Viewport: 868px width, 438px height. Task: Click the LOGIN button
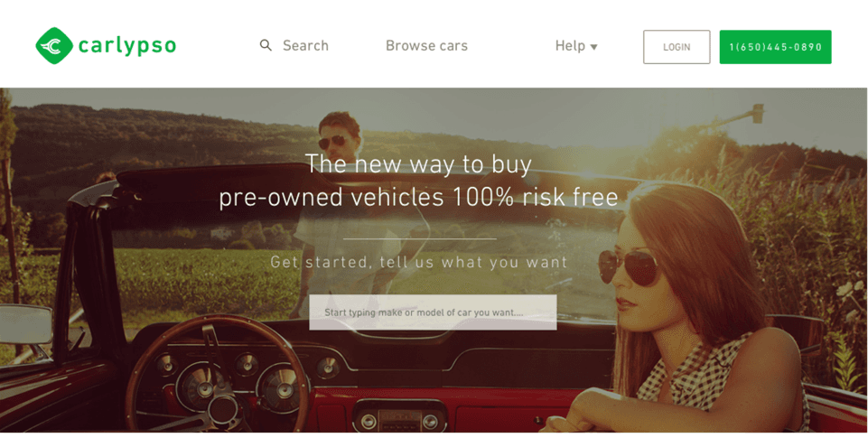(x=677, y=47)
